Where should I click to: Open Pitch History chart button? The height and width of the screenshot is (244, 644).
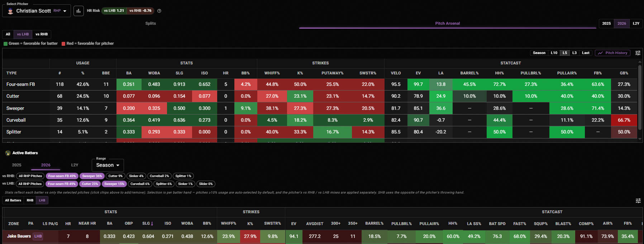[613, 53]
